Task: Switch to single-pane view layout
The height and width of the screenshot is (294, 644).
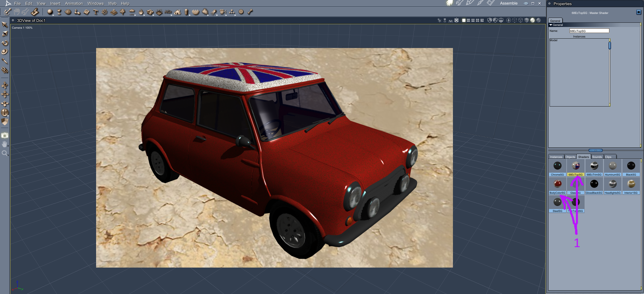Action: tap(464, 20)
